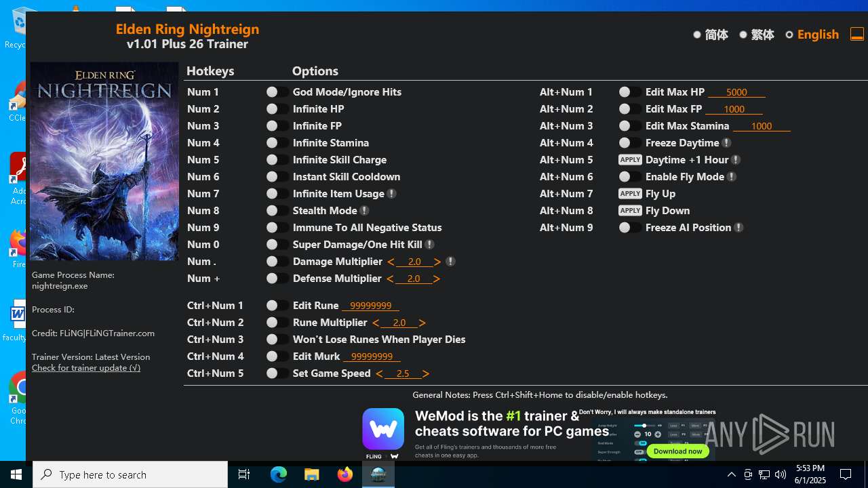Select the 繁体 language radio button
This screenshot has width=868, height=488.
743,35
